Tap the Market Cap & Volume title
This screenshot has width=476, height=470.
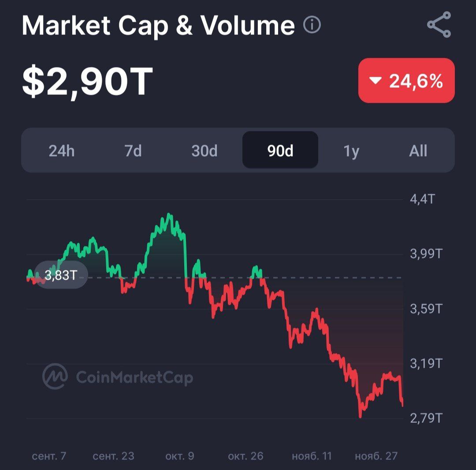[x=158, y=26]
